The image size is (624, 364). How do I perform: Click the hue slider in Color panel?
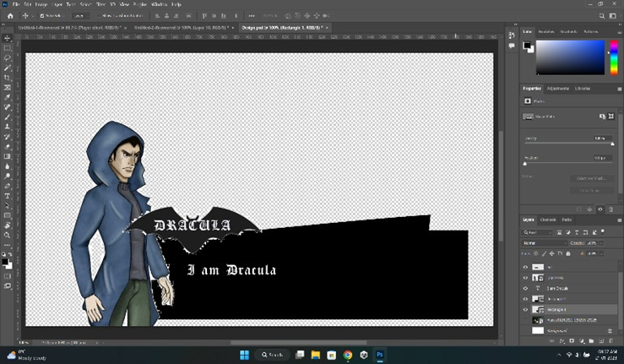612,57
